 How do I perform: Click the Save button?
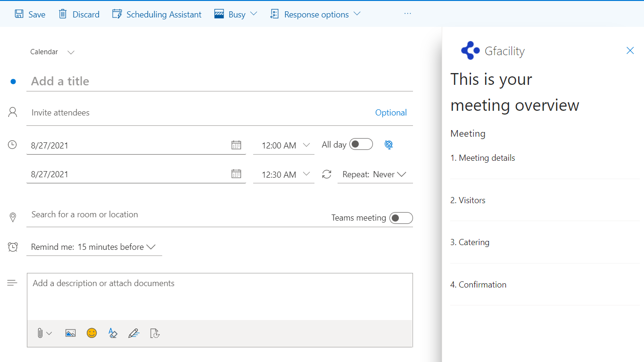point(30,14)
